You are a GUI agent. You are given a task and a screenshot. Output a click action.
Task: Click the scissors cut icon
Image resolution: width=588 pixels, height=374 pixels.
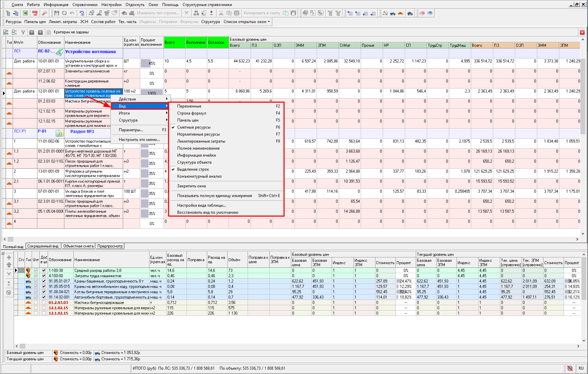[x=221, y=13]
